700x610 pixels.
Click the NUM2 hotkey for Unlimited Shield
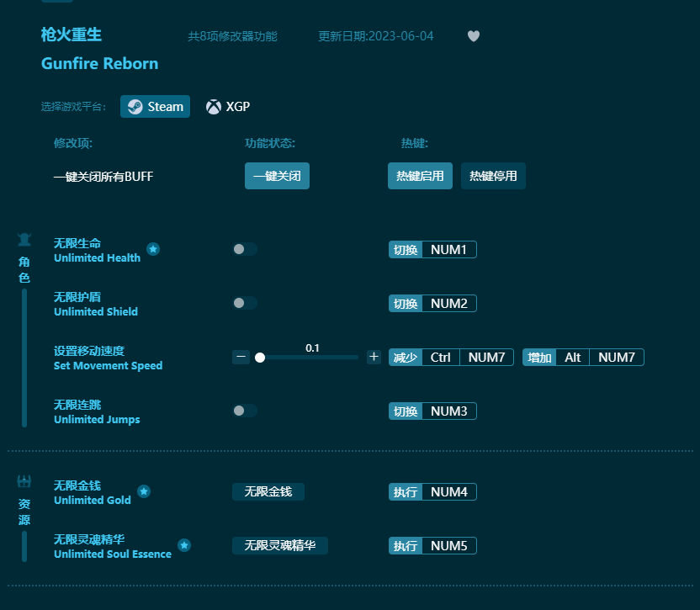click(448, 304)
